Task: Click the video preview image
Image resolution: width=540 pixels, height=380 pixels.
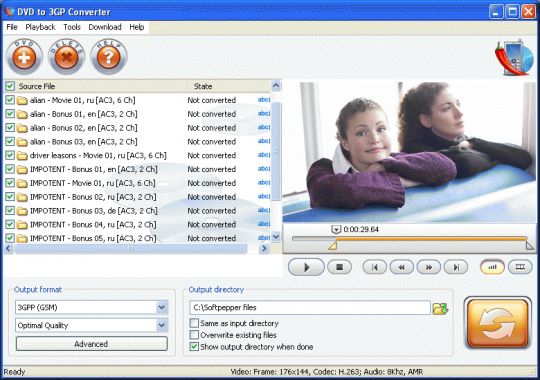Action: click(409, 152)
